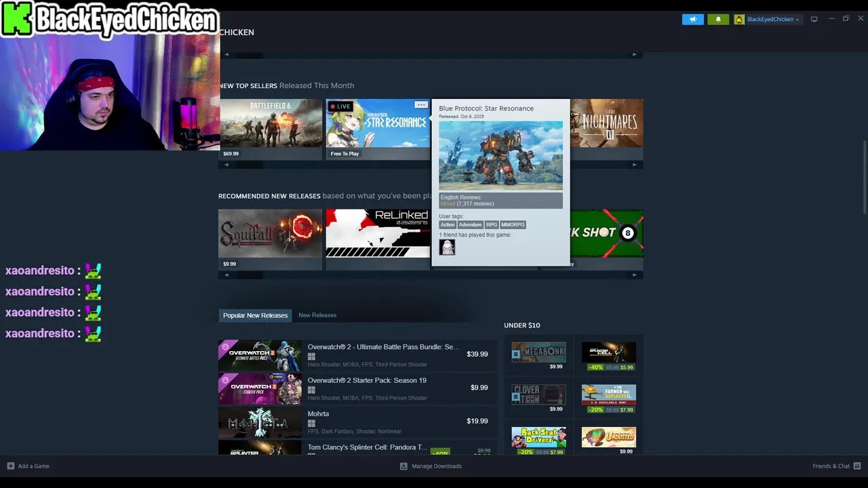
Task: Open Overwatch 2 Ultimate Battle Pass Bundle row
Action: 357,354
